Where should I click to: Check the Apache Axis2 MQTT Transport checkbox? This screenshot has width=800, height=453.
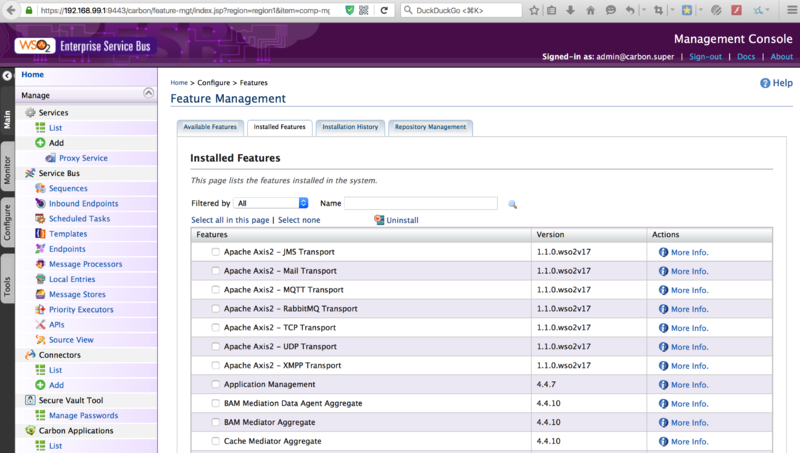point(215,289)
